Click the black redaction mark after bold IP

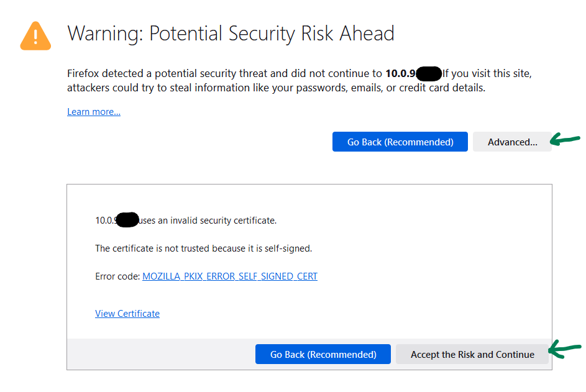tap(429, 74)
